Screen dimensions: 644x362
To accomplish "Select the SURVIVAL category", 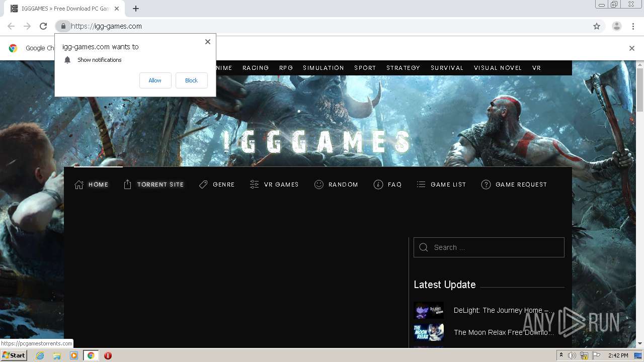I will (x=447, y=68).
